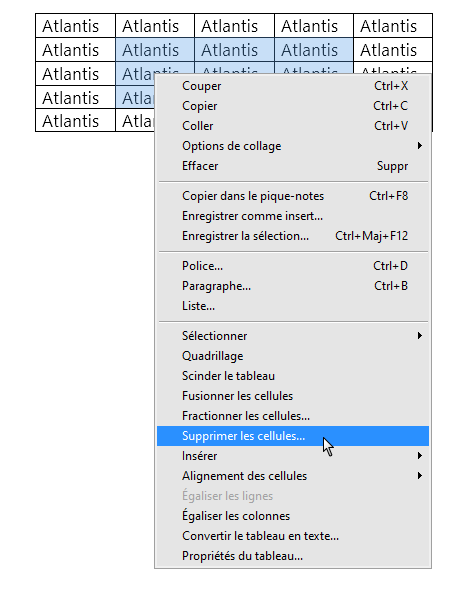This screenshot has height=590, width=465.
Task: Expand the Options de collage submenu
Action: (x=293, y=146)
